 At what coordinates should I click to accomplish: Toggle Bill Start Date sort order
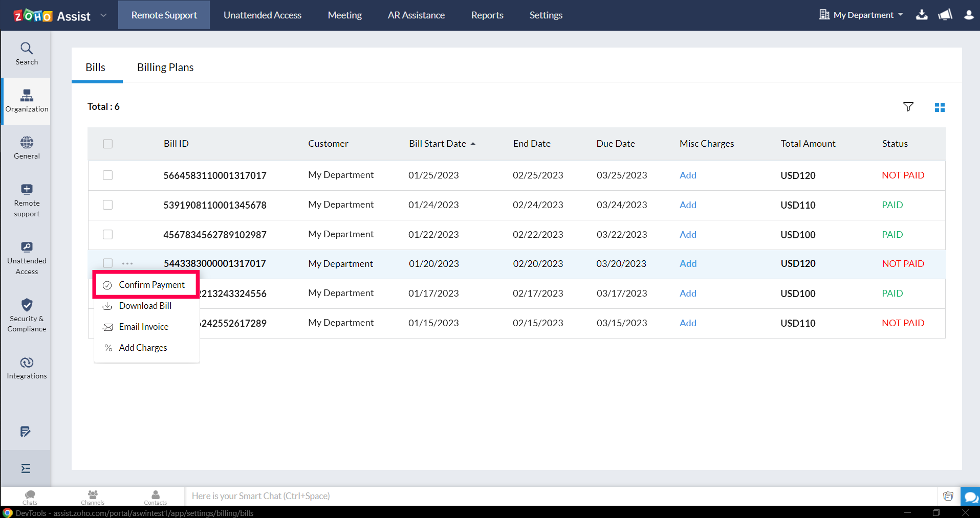click(442, 144)
